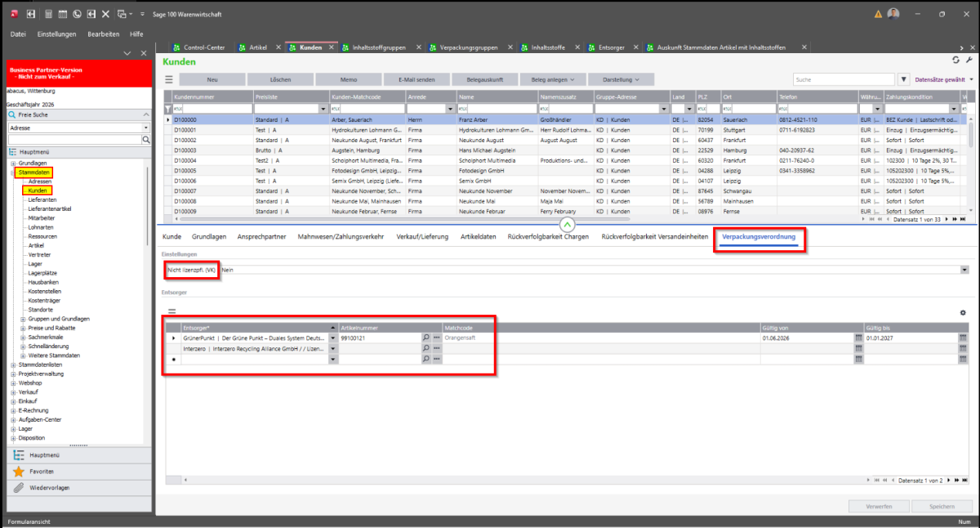
Task: Switch to the Artikeldaten tab
Action: [x=478, y=237]
